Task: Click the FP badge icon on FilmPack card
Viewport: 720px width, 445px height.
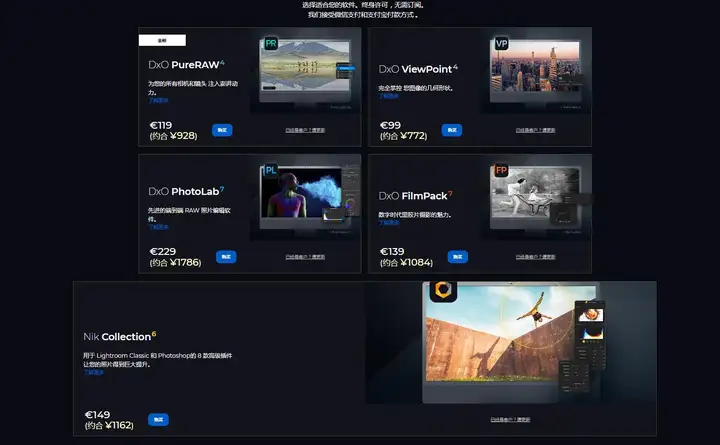Action: [501, 170]
